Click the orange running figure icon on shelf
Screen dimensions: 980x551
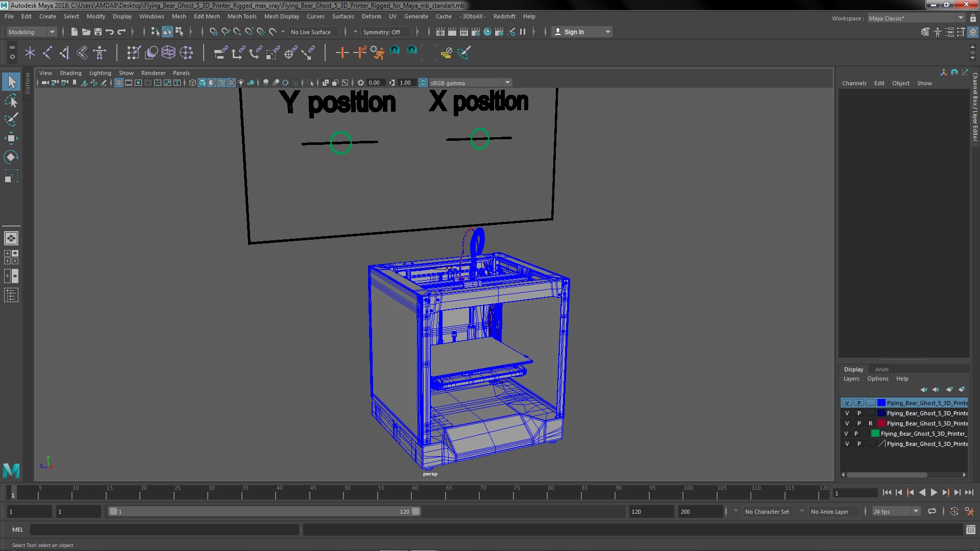(377, 52)
